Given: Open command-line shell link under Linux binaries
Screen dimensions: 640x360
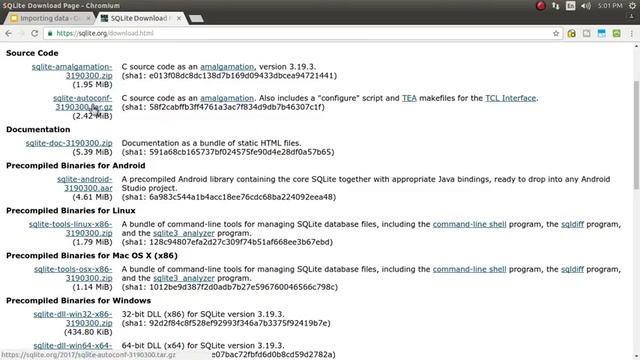Looking at the screenshot, I should 469,224.
